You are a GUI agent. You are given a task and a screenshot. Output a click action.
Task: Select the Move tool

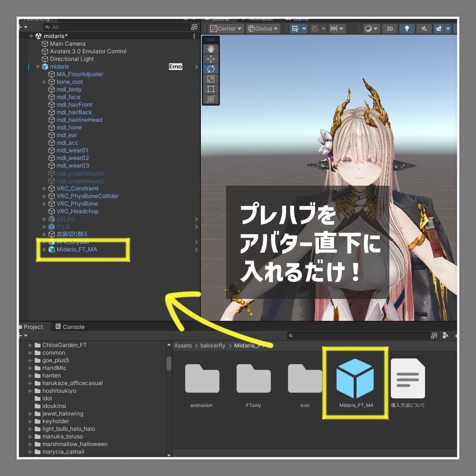(x=211, y=59)
